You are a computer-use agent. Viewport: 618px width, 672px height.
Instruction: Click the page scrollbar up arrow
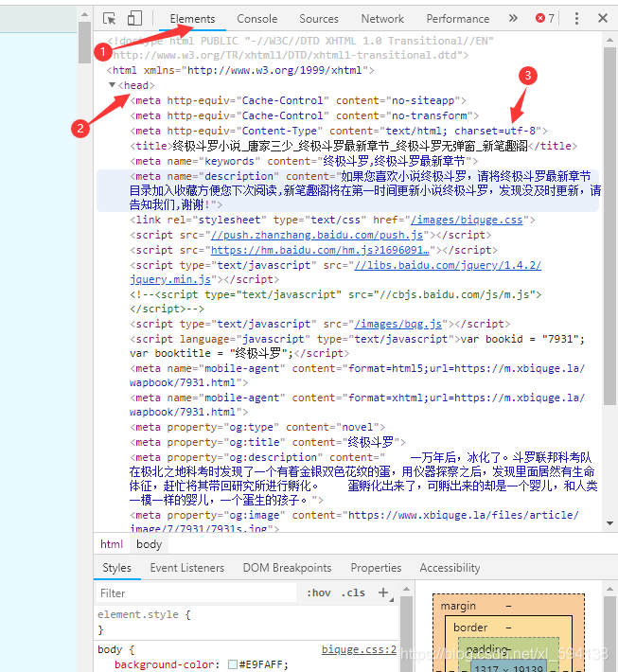click(85, 14)
